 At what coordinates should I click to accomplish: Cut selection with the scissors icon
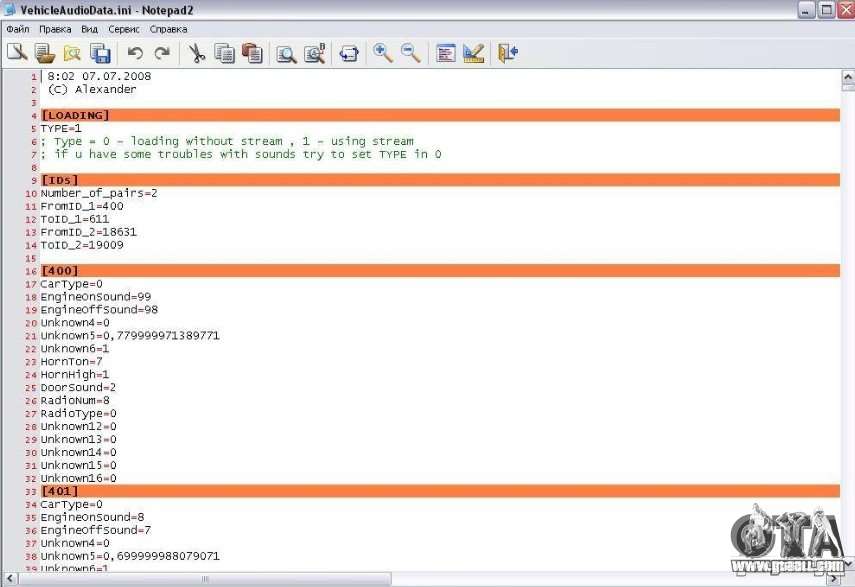point(197,53)
